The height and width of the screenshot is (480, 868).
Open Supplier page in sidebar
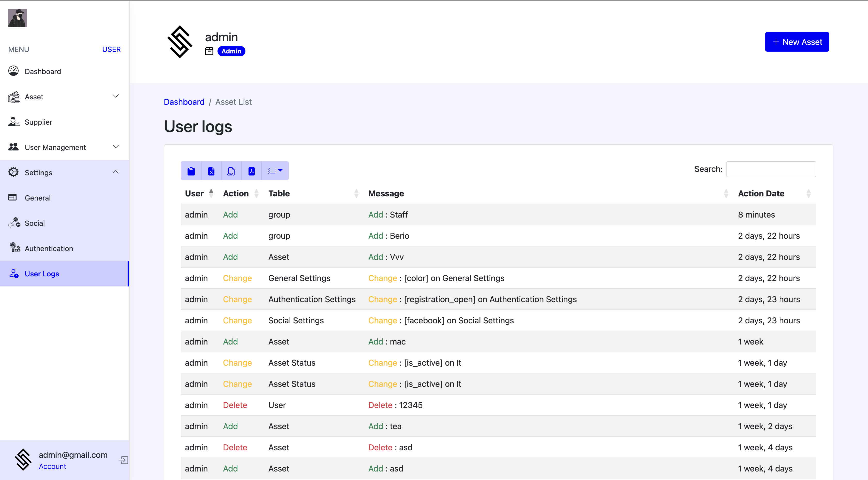(38, 122)
